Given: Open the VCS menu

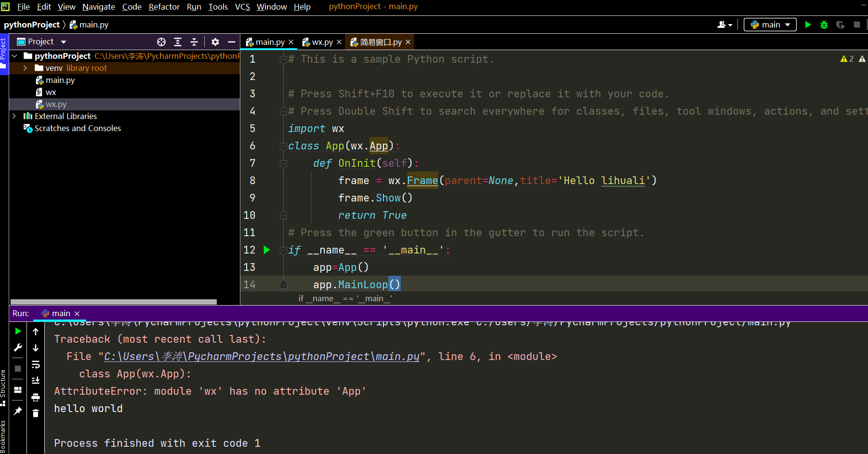Looking at the screenshot, I should (242, 7).
